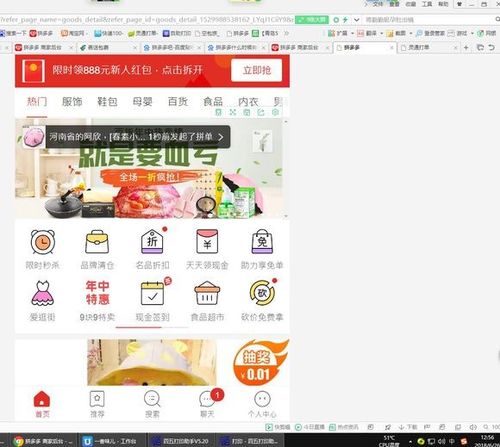This screenshot has height=447, width=500.
Task: Open the arrow on the group-buy notification toast
Action: (221, 137)
